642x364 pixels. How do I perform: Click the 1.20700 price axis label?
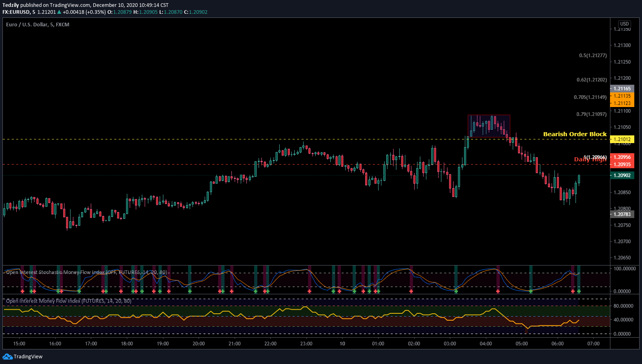(x=622, y=242)
